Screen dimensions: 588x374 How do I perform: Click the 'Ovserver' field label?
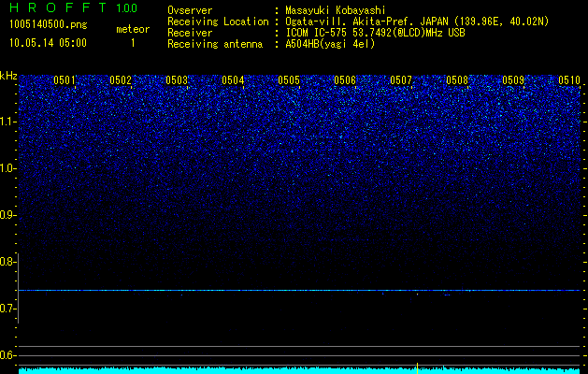pyautogui.click(x=190, y=10)
